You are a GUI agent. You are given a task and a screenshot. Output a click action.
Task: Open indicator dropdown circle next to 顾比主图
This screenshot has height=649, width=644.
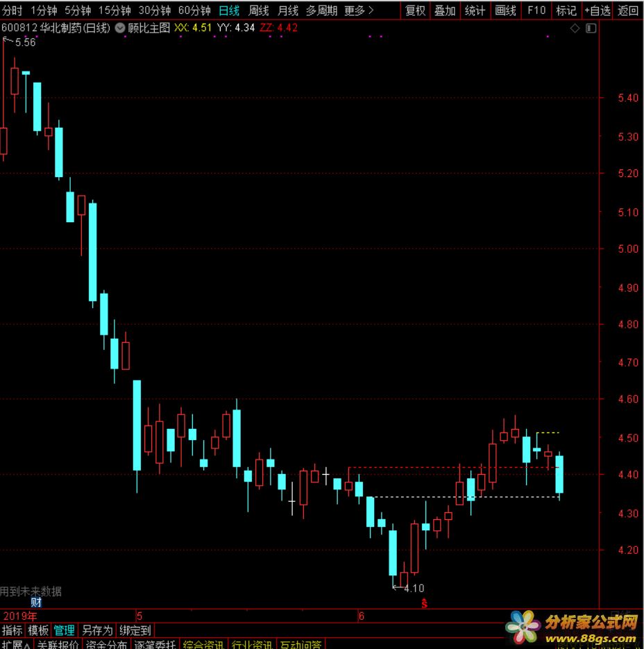[x=120, y=28]
